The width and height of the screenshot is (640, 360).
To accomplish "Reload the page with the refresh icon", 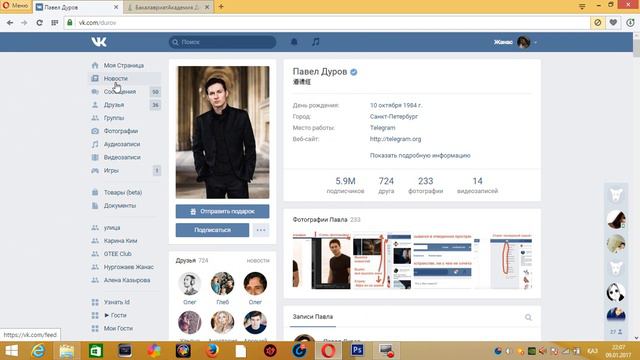I will pyautogui.click(x=39, y=23).
